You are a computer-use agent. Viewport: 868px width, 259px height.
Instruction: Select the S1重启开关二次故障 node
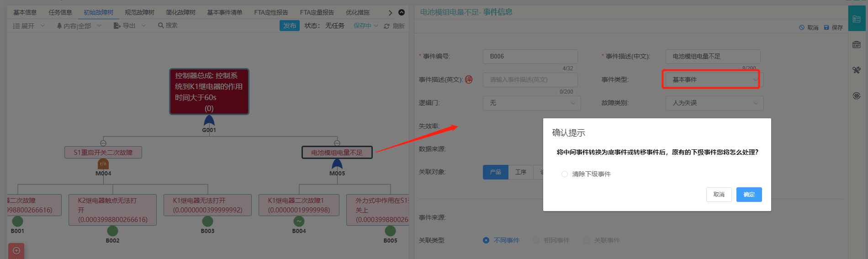click(103, 152)
